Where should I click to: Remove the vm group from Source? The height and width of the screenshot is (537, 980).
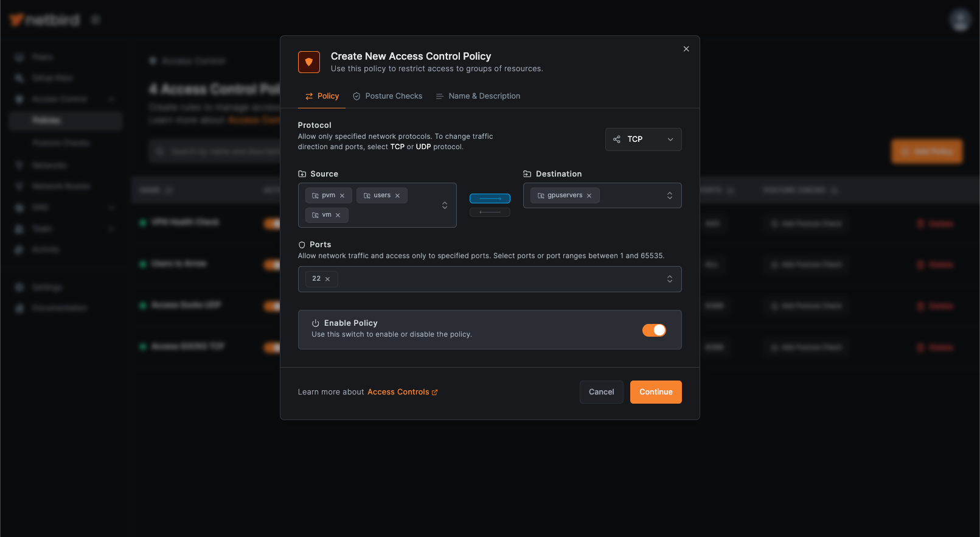coord(338,215)
